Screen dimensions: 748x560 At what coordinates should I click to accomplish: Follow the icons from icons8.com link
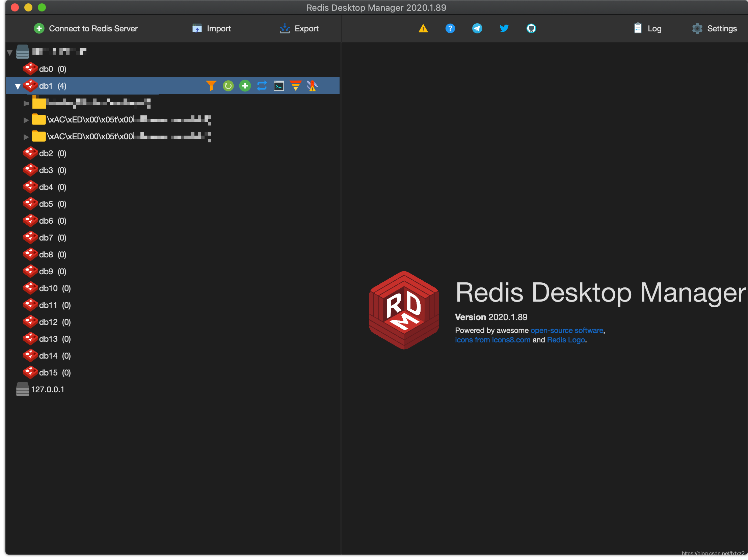tap(493, 340)
